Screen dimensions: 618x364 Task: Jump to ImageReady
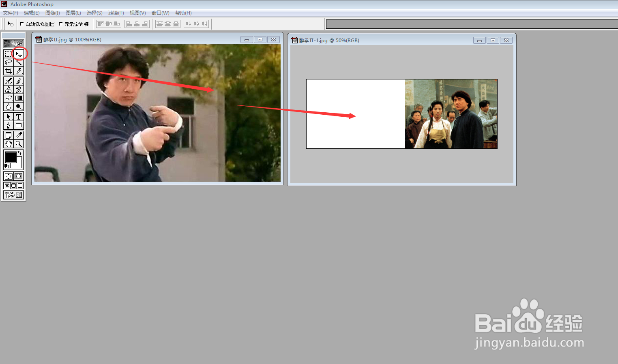tap(13, 195)
